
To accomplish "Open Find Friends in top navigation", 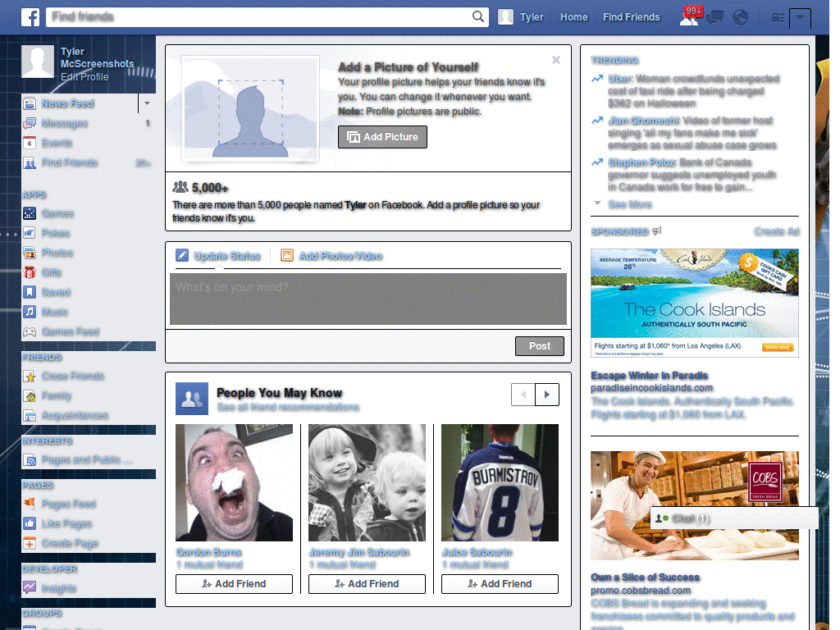I will coord(631,17).
